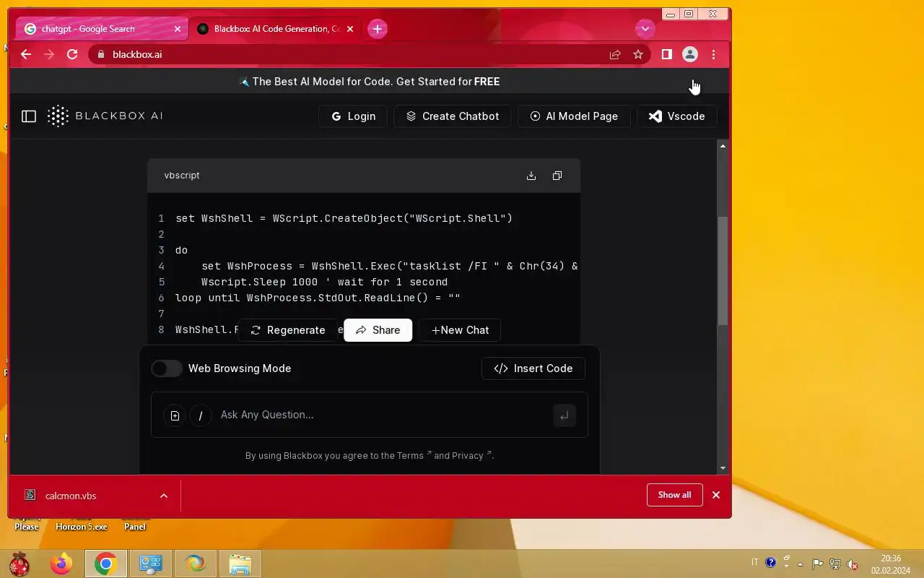Click Insert Code button
The height and width of the screenshot is (578, 924).
click(533, 368)
